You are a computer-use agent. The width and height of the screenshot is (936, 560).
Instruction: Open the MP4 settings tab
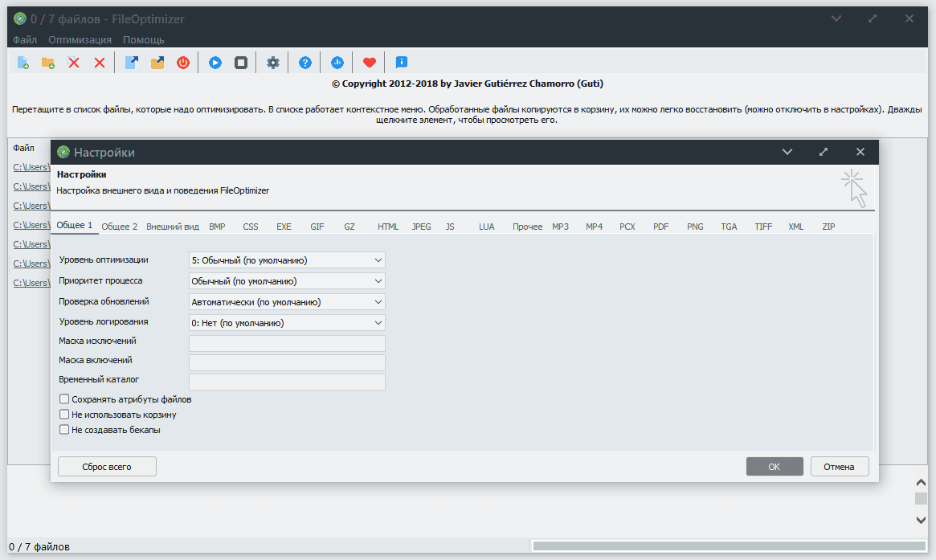tap(594, 227)
